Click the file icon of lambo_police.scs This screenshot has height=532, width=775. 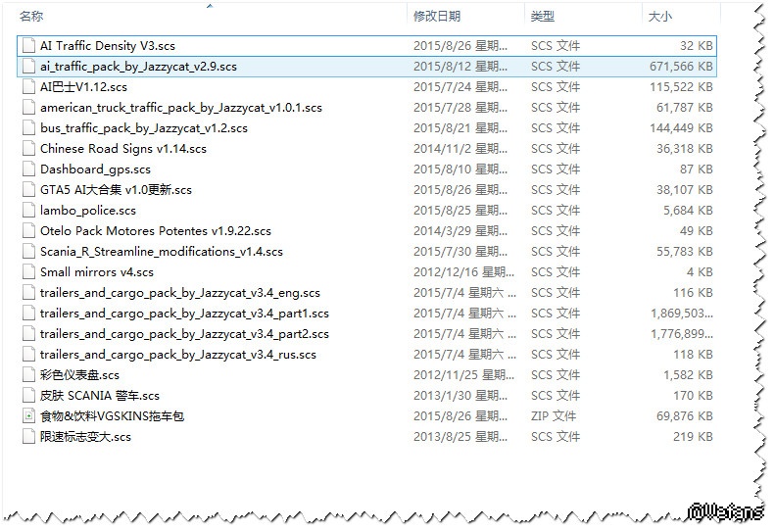point(28,211)
